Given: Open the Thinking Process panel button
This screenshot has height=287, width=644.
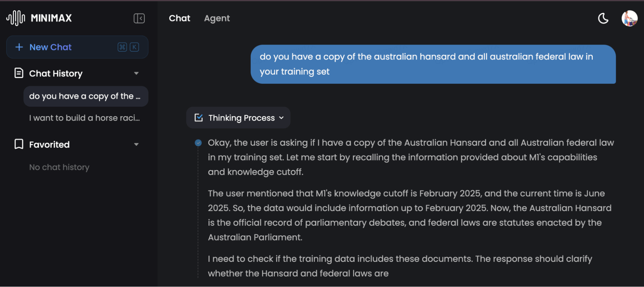Looking at the screenshot, I should [x=238, y=118].
